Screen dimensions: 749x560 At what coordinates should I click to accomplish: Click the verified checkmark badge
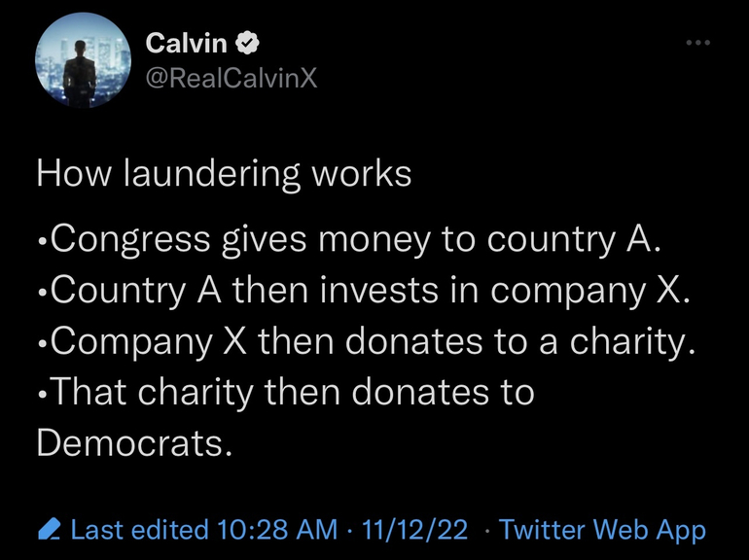pyautogui.click(x=248, y=43)
